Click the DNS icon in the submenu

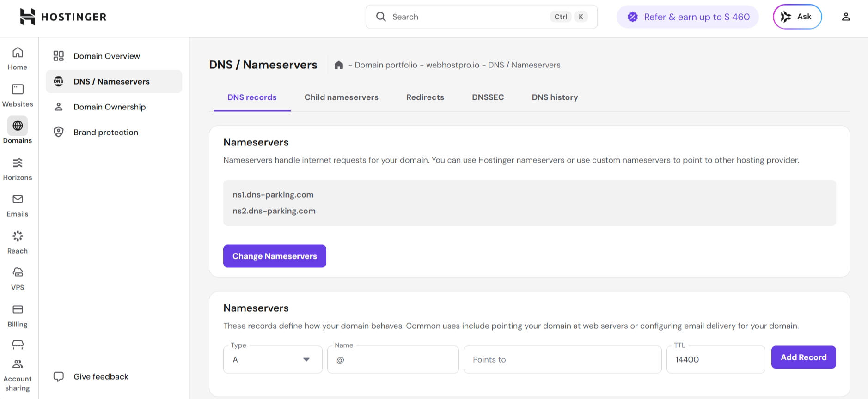59,81
